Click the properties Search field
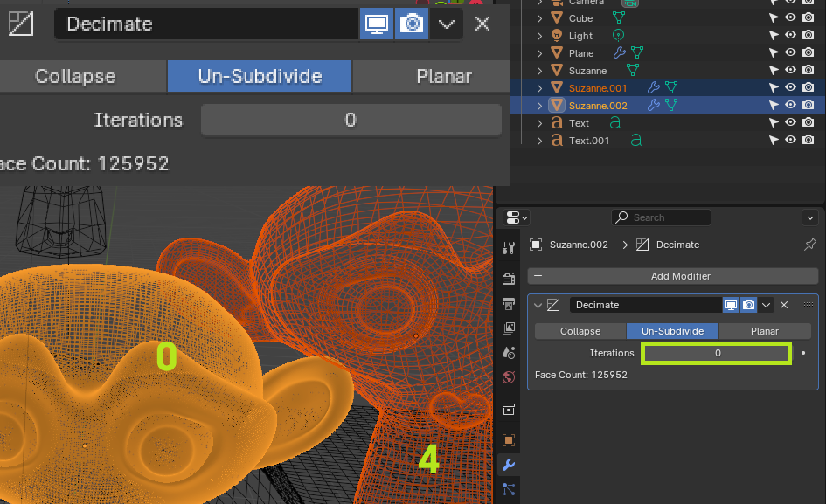 coord(661,217)
